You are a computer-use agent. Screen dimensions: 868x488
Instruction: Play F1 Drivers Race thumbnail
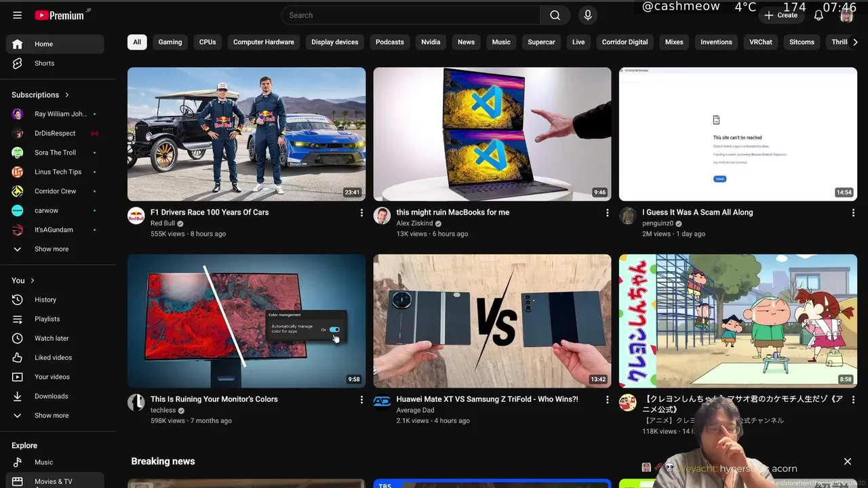tap(246, 134)
